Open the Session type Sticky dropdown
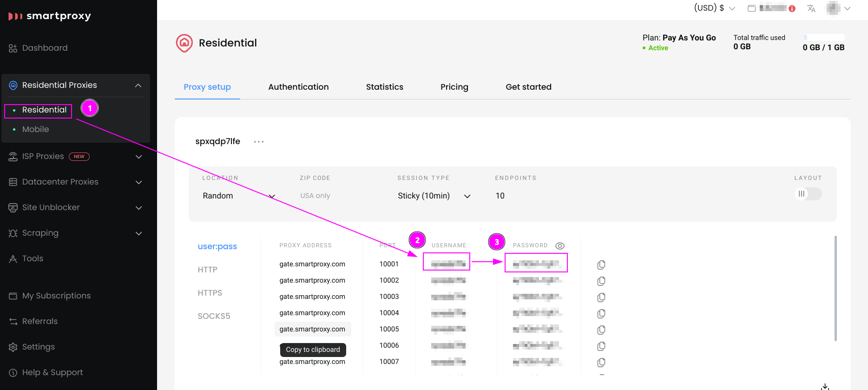The image size is (868, 390). pos(434,196)
